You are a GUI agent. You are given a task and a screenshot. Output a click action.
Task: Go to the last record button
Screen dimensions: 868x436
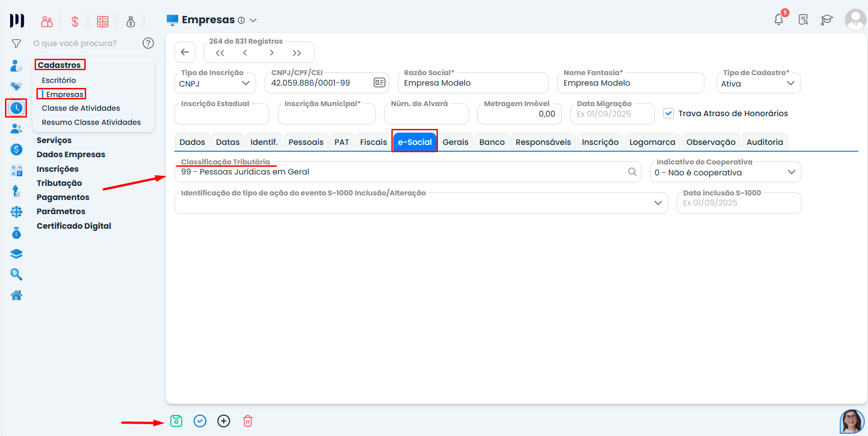click(x=297, y=53)
